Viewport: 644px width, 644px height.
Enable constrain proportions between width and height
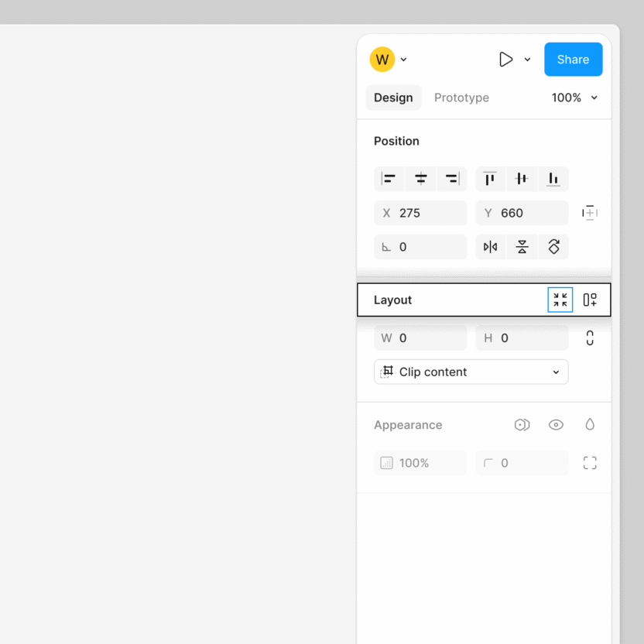[x=590, y=338]
